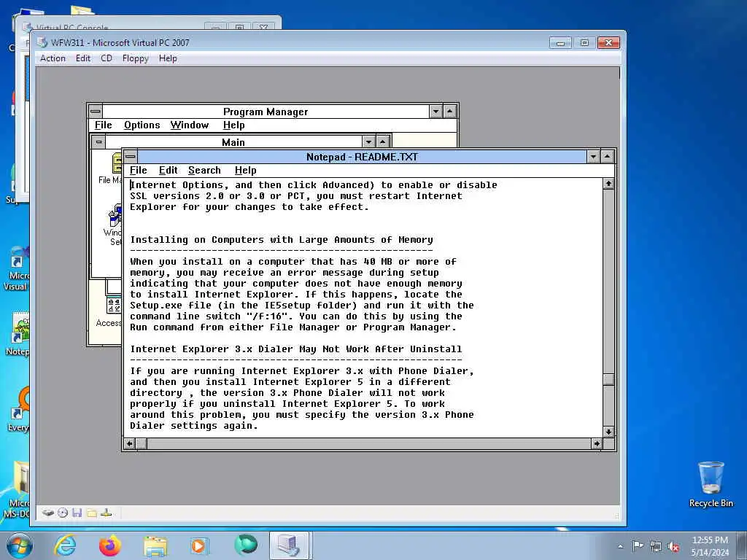747x560 pixels.
Task: Maximize the Main group window
Action: click(382, 142)
